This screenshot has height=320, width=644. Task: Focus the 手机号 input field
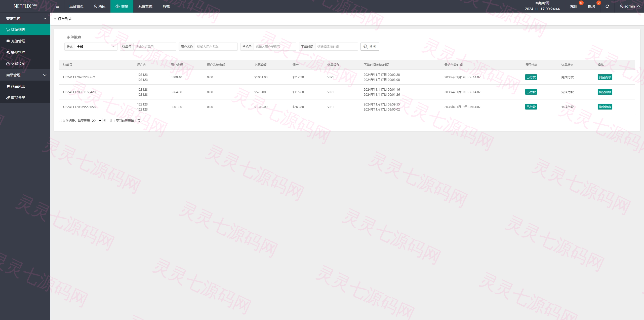pyautogui.click(x=275, y=47)
